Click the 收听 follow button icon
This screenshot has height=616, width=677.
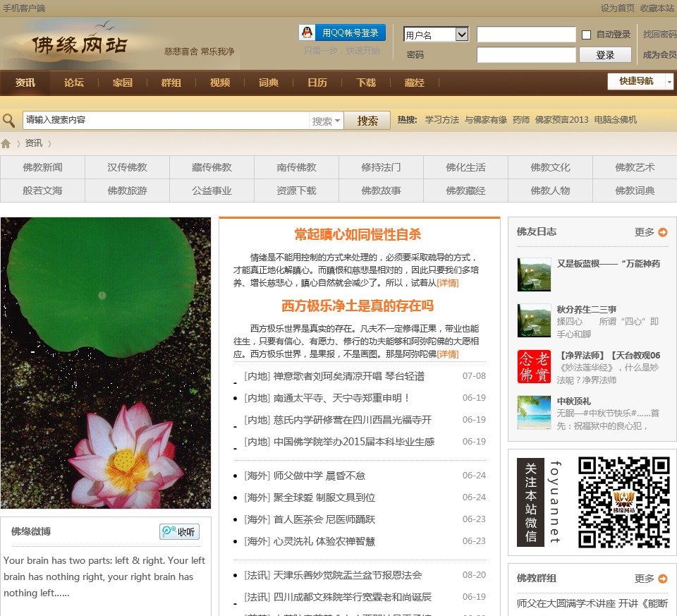(180, 531)
